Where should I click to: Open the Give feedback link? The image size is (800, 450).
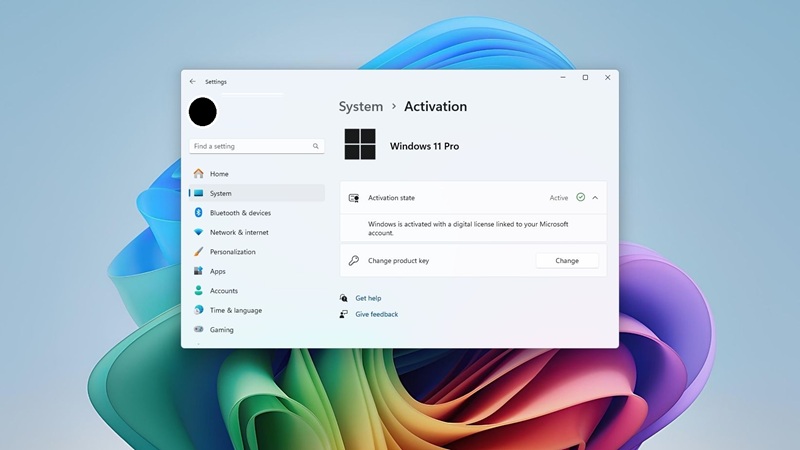tap(377, 314)
